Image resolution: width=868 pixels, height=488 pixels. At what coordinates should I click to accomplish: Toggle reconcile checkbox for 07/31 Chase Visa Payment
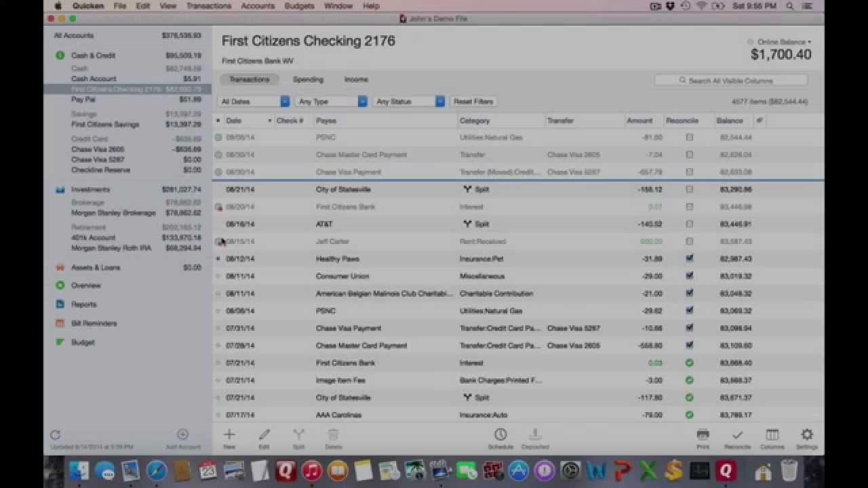(690, 328)
